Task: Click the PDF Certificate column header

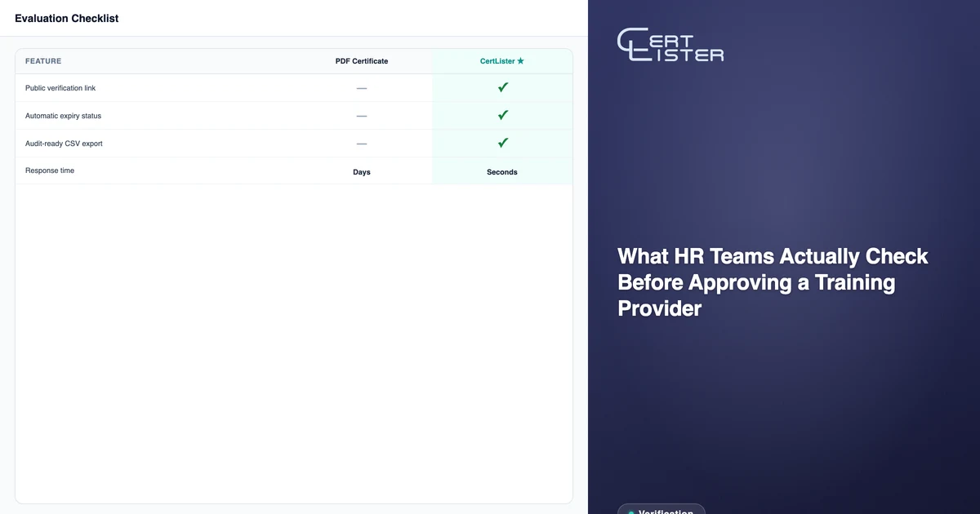Action: (362, 61)
